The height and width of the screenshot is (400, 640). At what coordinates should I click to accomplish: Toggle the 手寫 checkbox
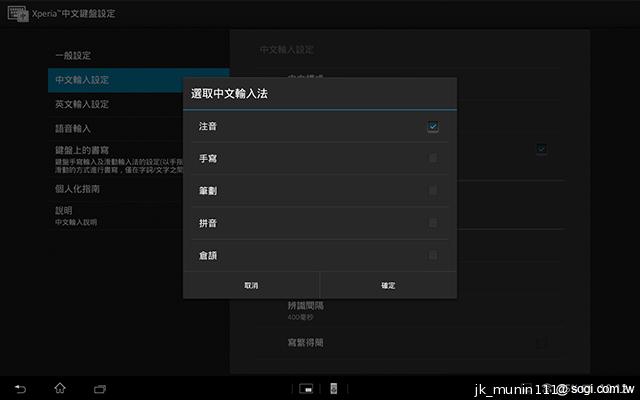tap(433, 158)
